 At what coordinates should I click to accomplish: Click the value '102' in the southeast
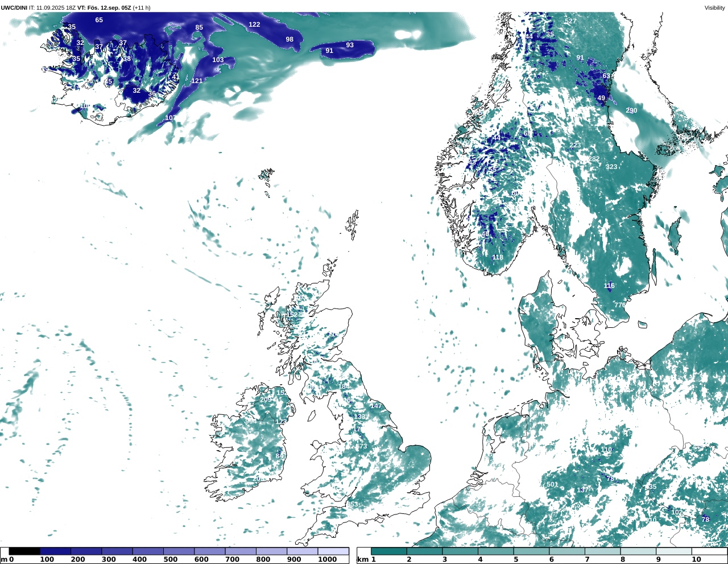677,512
